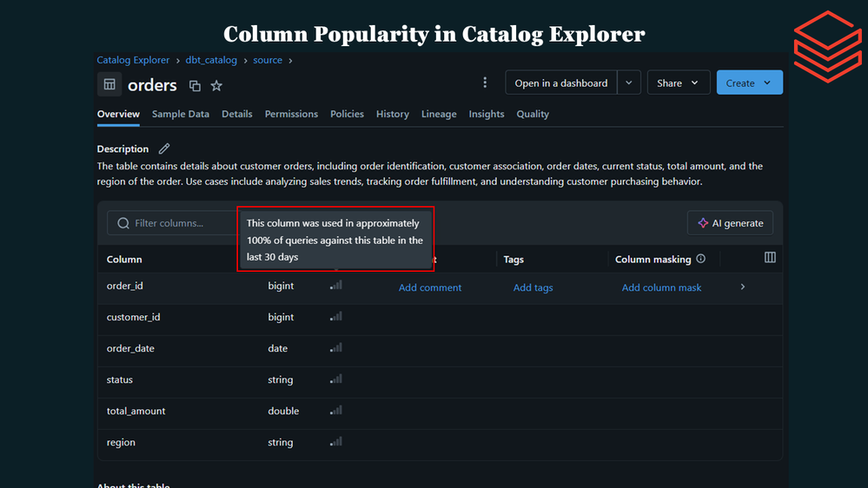The width and height of the screenshot is (868, 488).
Task: Switch to the Sample Data tab
Action: click(x=181, y=114)
